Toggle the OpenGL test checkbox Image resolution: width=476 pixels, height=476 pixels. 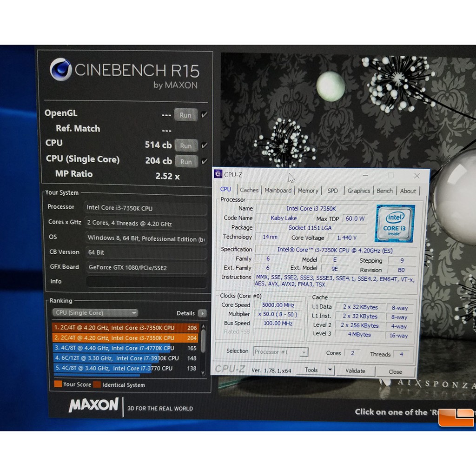[x=204, y=115]
